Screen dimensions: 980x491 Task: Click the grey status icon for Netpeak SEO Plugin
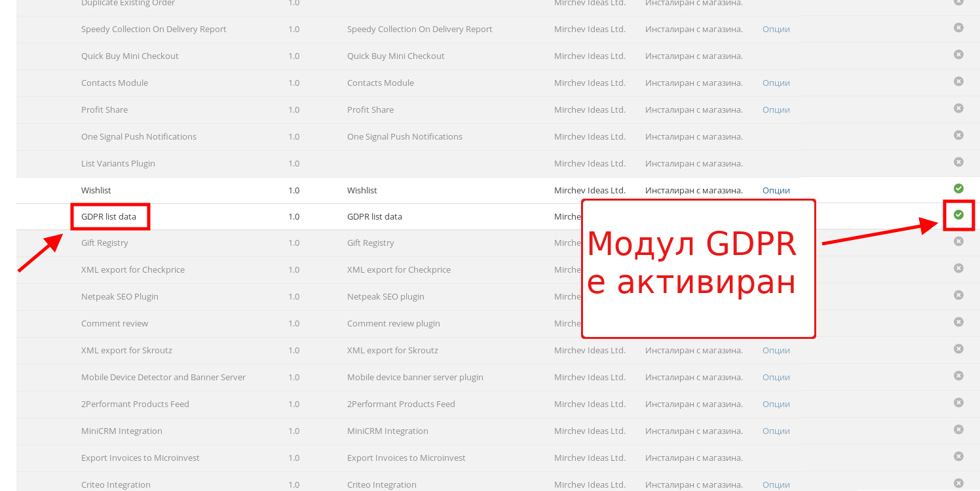coord(958,295)
